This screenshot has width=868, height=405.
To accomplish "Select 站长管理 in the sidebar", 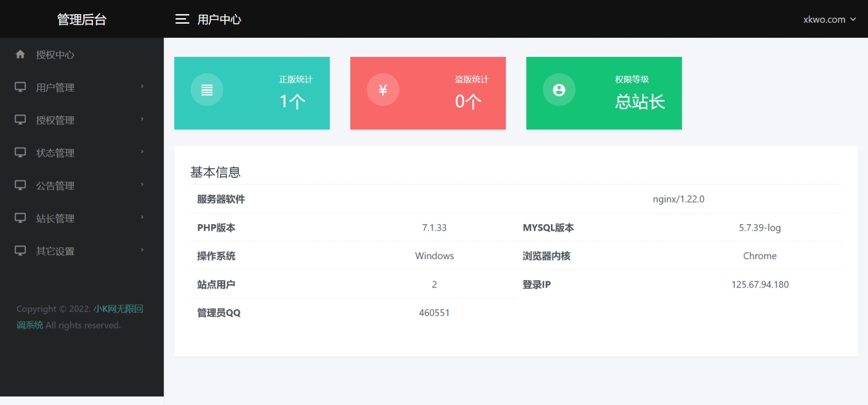I will 55,219.
